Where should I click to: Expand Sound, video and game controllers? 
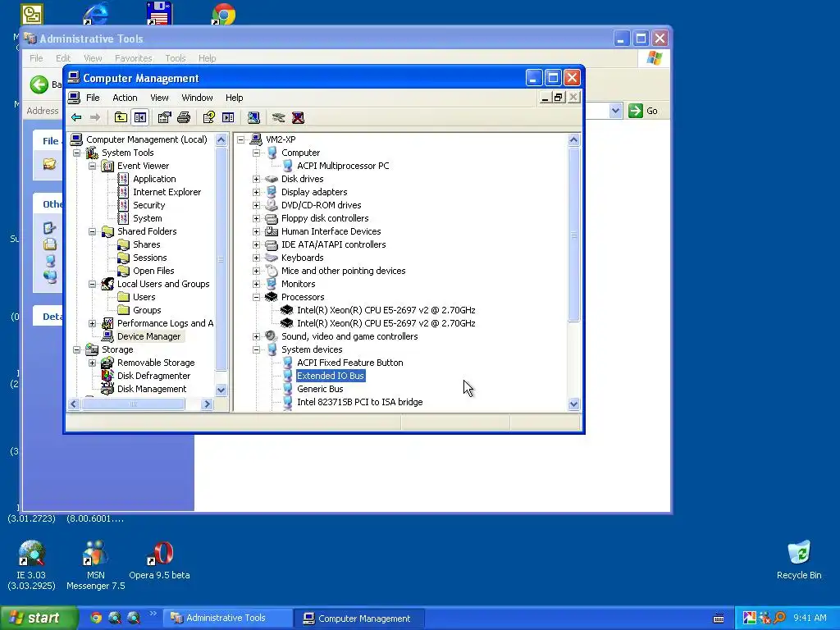click(256, 336)
